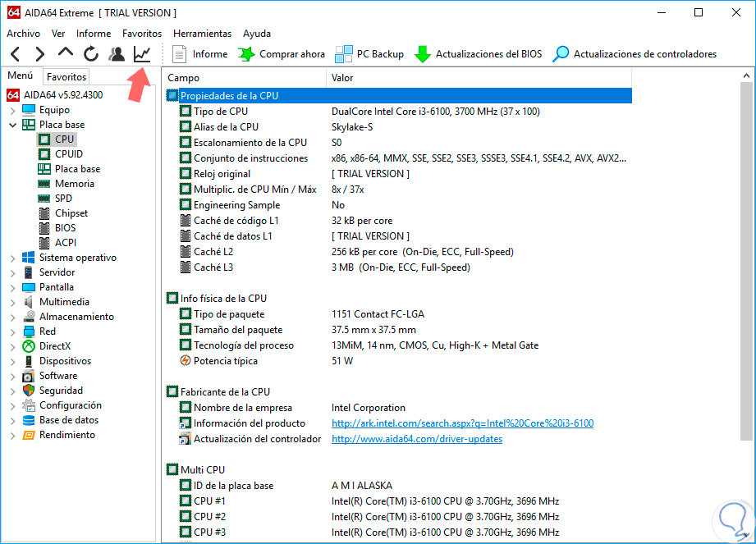Click the Servidor tower icon
Image resolution: width=756 pixels, height=544 pixels.
[x=29, y=272]
